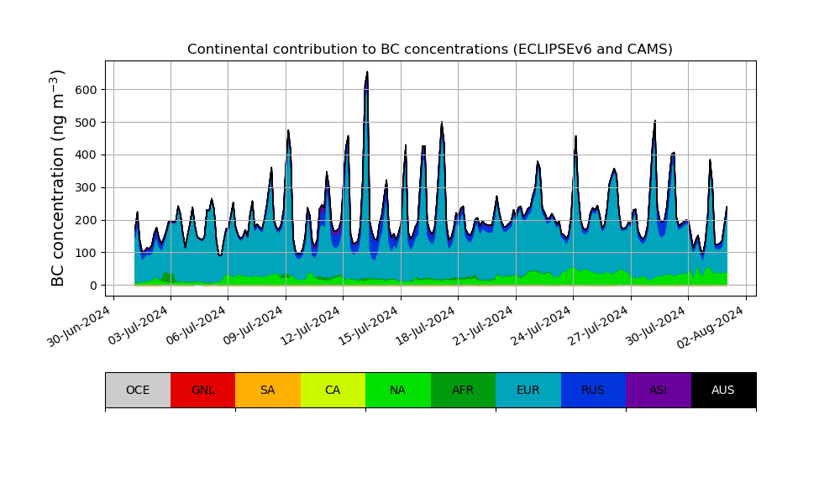840x504 pixels.
Task: Click the 600 y-axis tick label
Action: click(x=87, y=90)
